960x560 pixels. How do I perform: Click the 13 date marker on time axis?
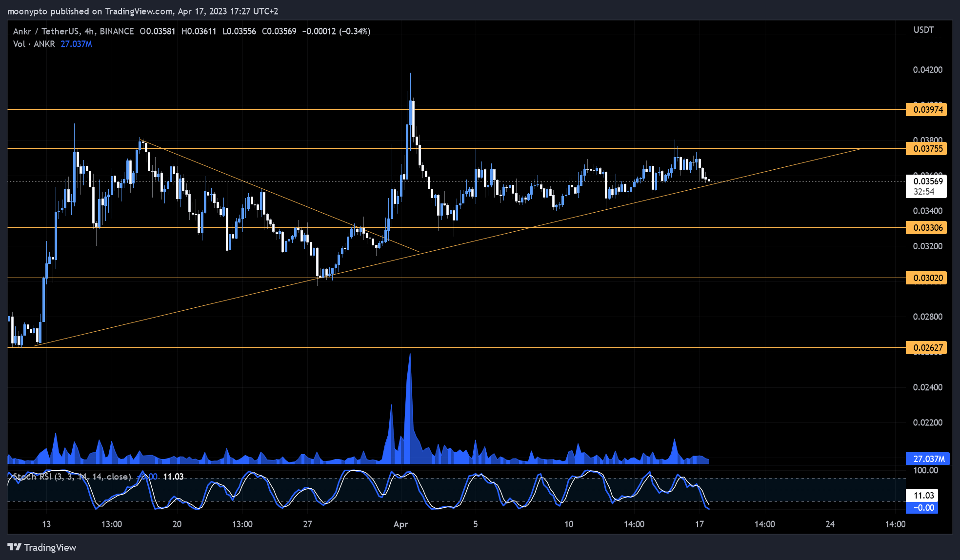[x=46, y=524]
